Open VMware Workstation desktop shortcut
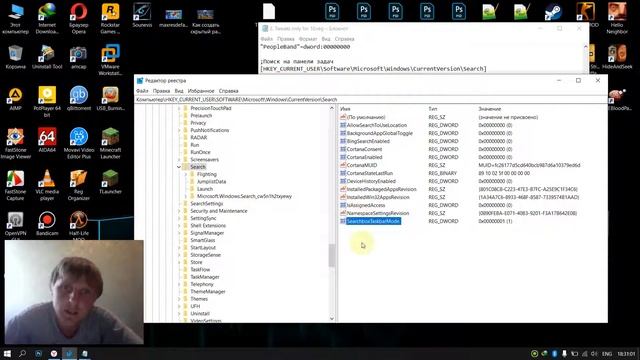 coord(110,60)
